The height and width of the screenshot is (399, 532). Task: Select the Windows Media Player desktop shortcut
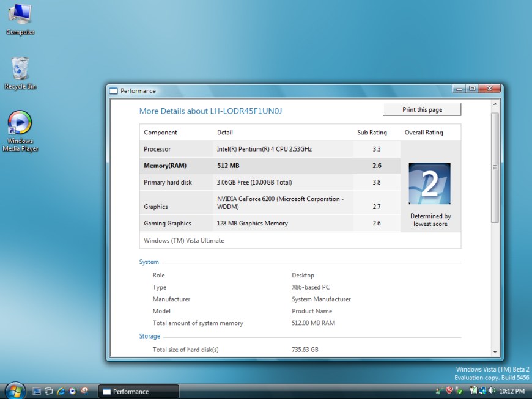point(20,131)
